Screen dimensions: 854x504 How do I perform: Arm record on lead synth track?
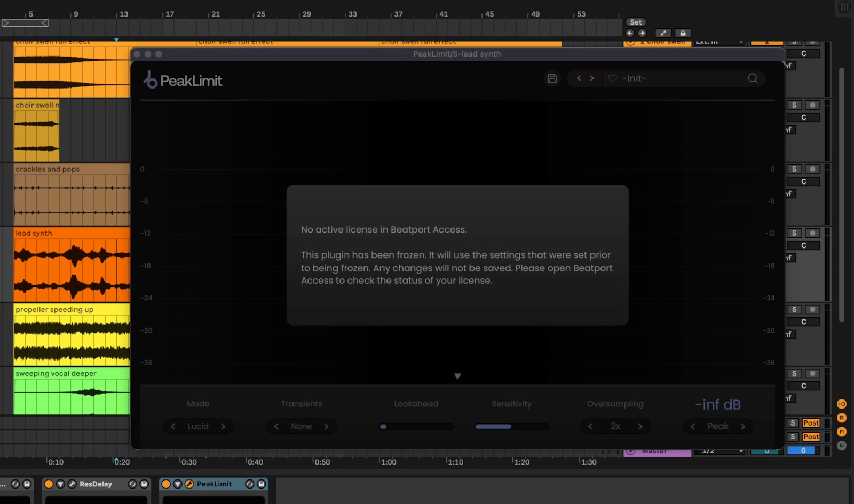(x=812, y=233)
